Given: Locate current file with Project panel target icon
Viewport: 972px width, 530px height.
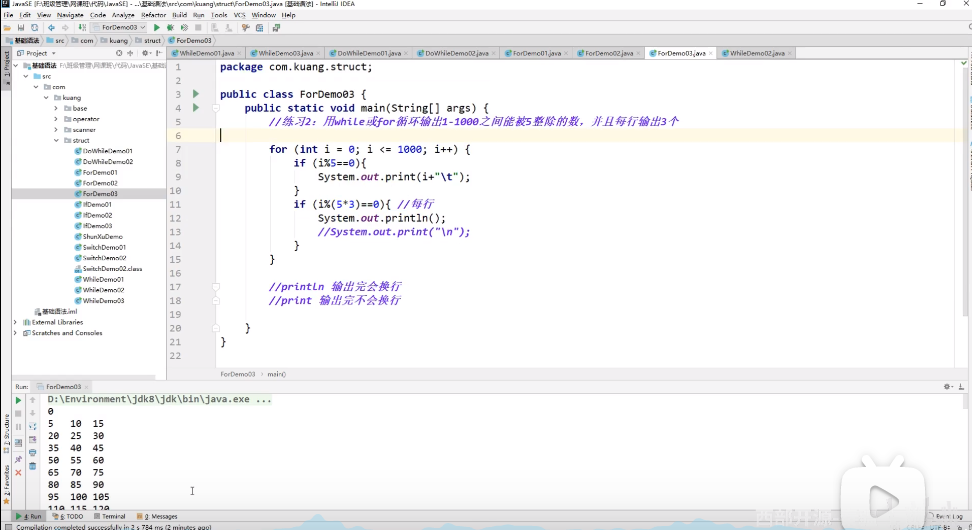Looking at the screenshot, I should point(119,53).
